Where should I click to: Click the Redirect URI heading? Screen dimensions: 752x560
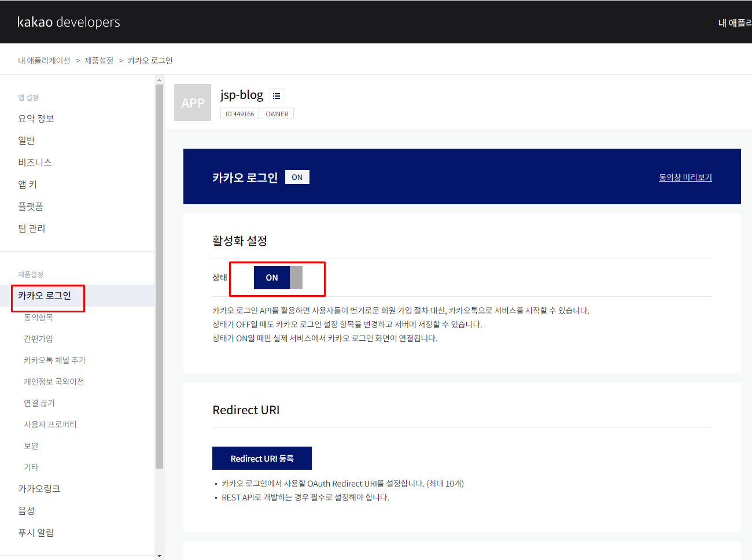pyautogui.click(x=246, y=410)
